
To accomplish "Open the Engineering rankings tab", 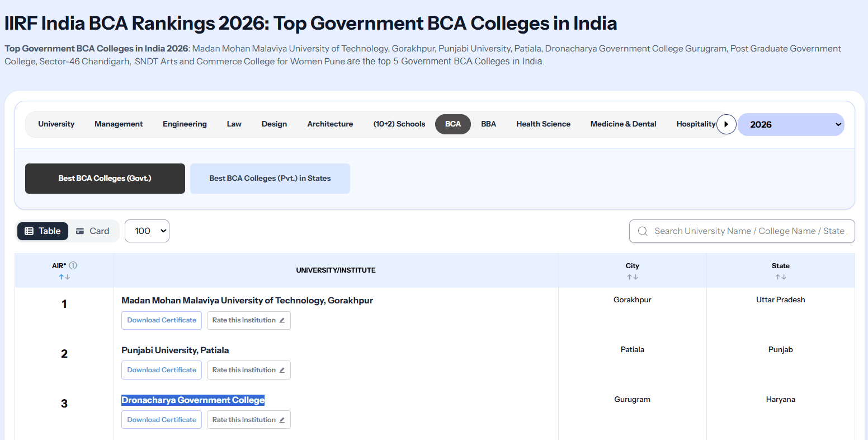I will pyautogui.click(x=185, y=124).
